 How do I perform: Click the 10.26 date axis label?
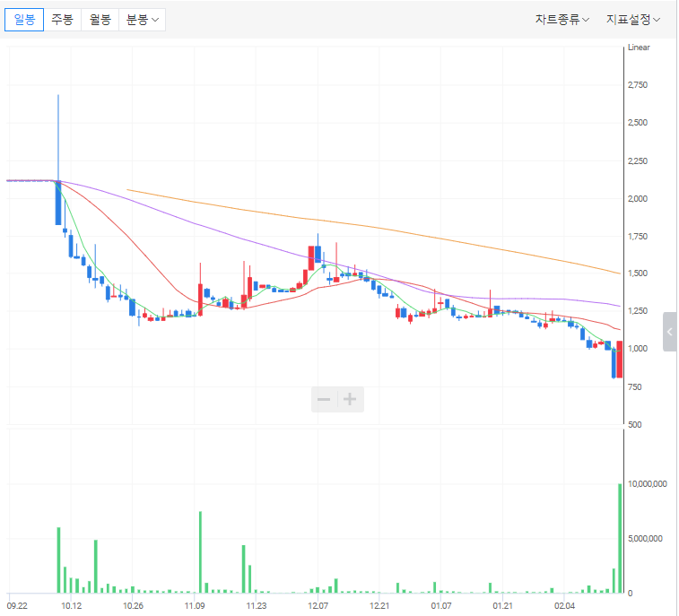(133, 605)
